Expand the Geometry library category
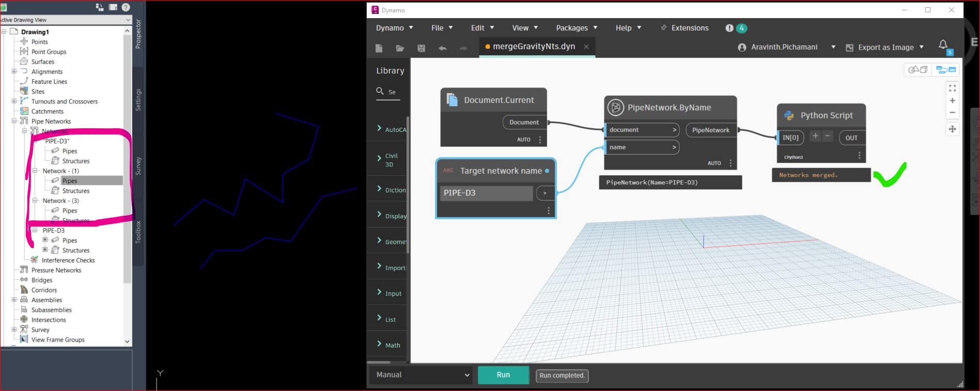This screenshot has height=391, width=980. [379, 240]
